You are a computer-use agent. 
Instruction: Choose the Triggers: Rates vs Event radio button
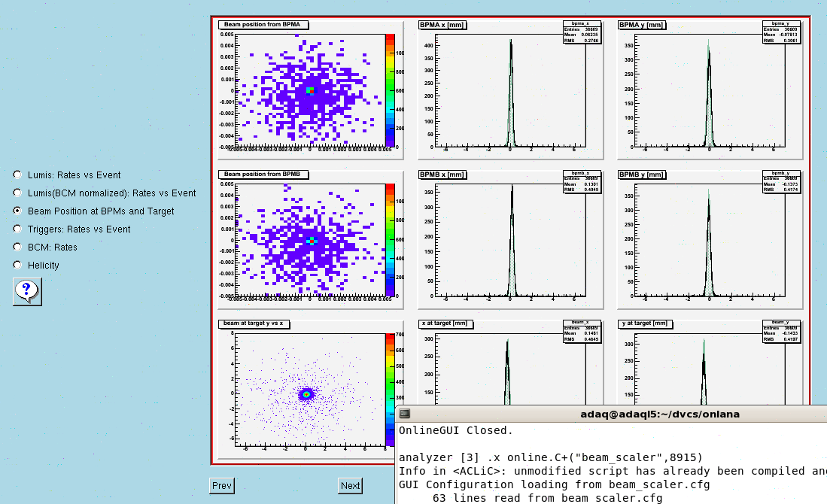coord(17,229)
